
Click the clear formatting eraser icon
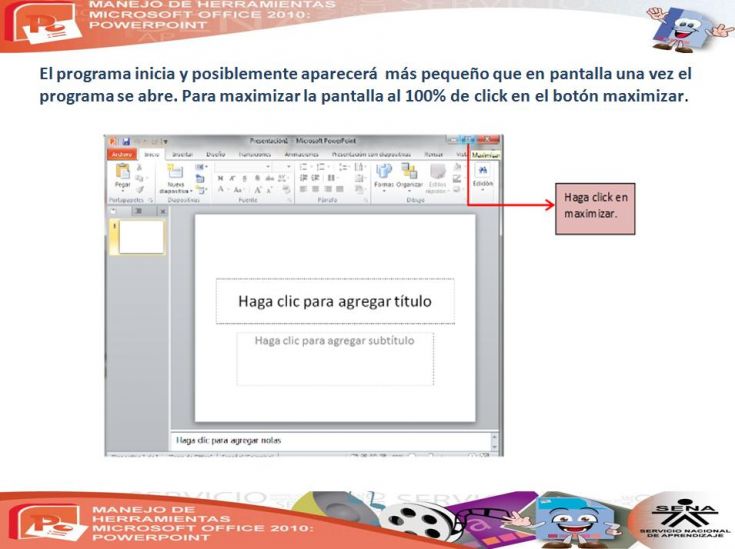coord(287,190)
